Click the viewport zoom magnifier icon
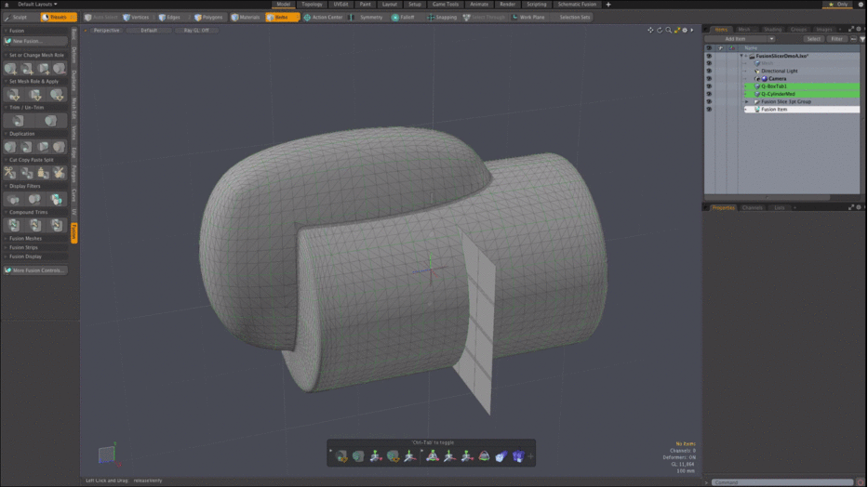 pos(668,30)
